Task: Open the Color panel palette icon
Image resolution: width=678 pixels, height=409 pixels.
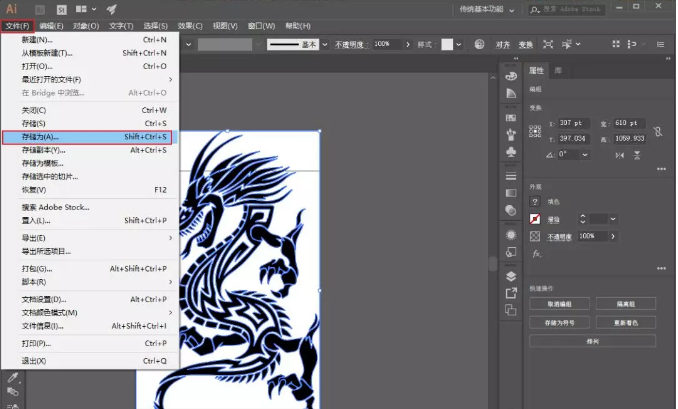Action: coord(511,77)
